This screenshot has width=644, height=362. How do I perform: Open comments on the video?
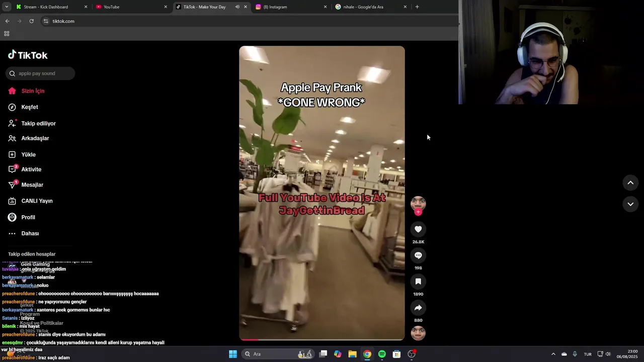pos(418,255)
